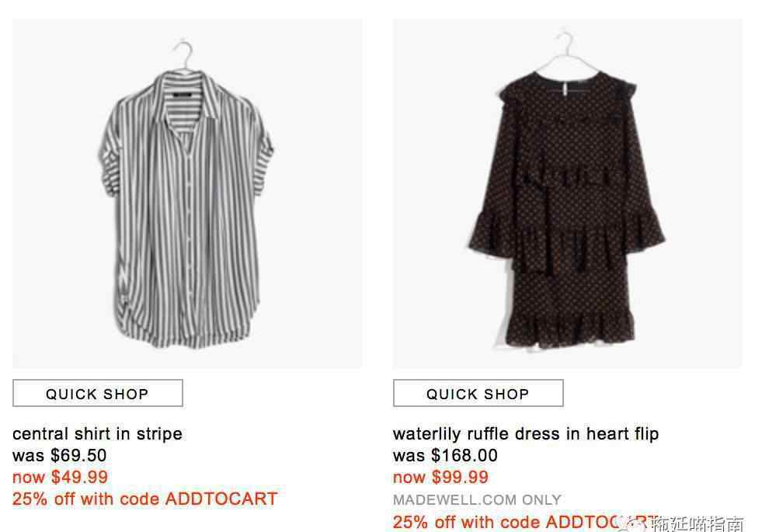Click the Chinese watermark text beside the logo

point(698,523)
